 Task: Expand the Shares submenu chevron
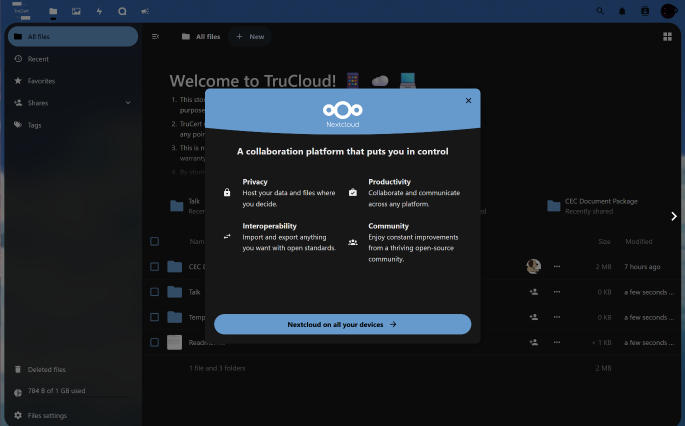[128, 103]
